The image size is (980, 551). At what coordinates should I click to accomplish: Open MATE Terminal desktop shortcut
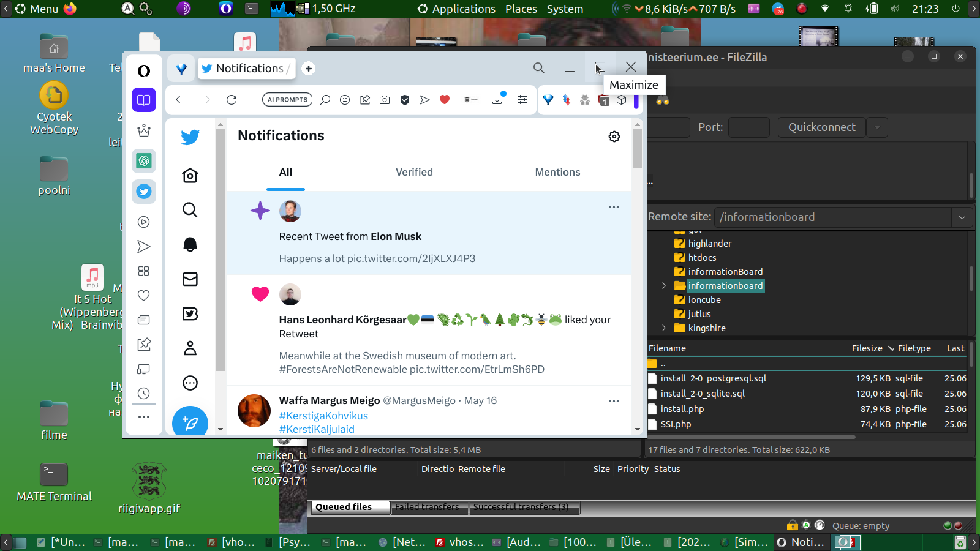click(54, 483)
